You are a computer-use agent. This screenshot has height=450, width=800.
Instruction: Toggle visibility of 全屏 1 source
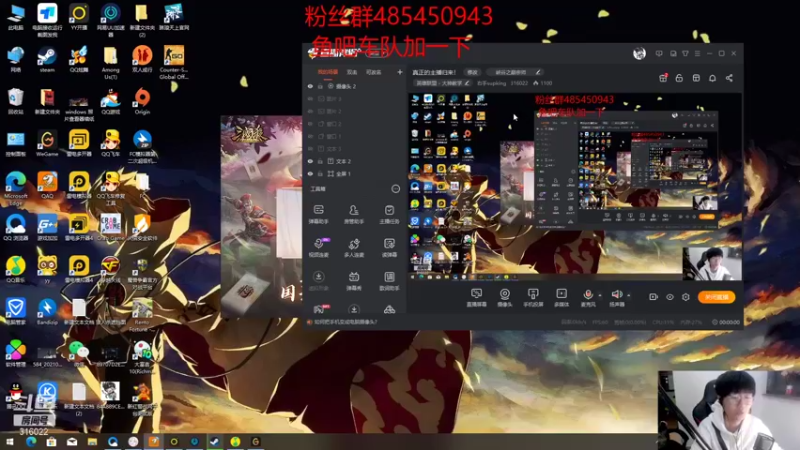(310, 174)
